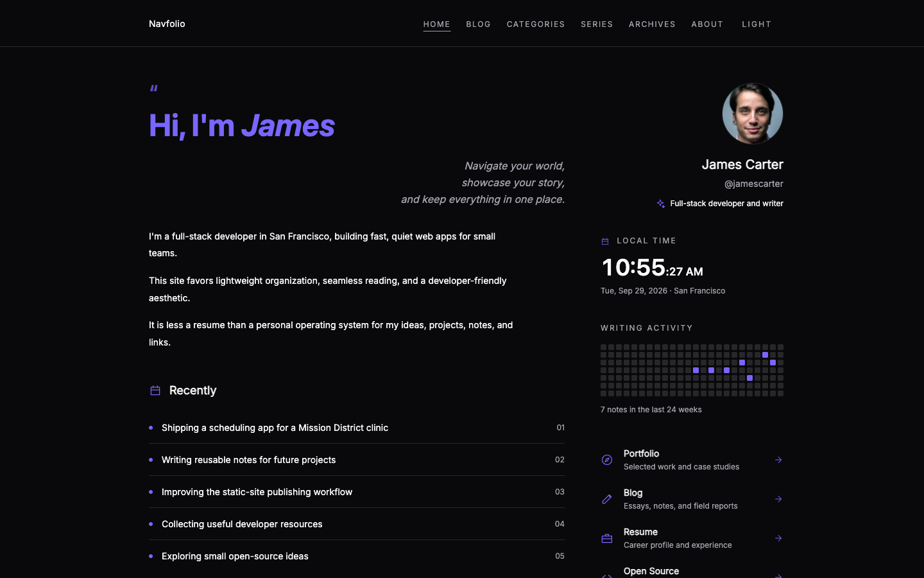This screenshot has width=924, height=578.
Task: Click the number 05 on the open-source ideas post
Action: coord(560,556)
